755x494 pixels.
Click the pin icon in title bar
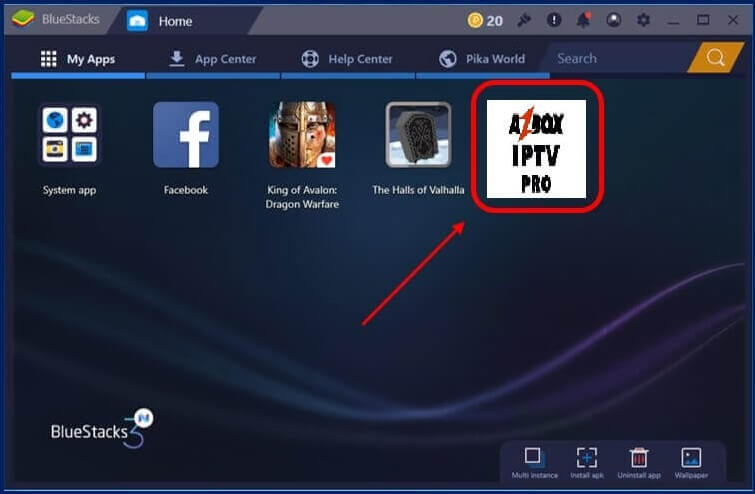pyautogui.click(x=524, y=20)
